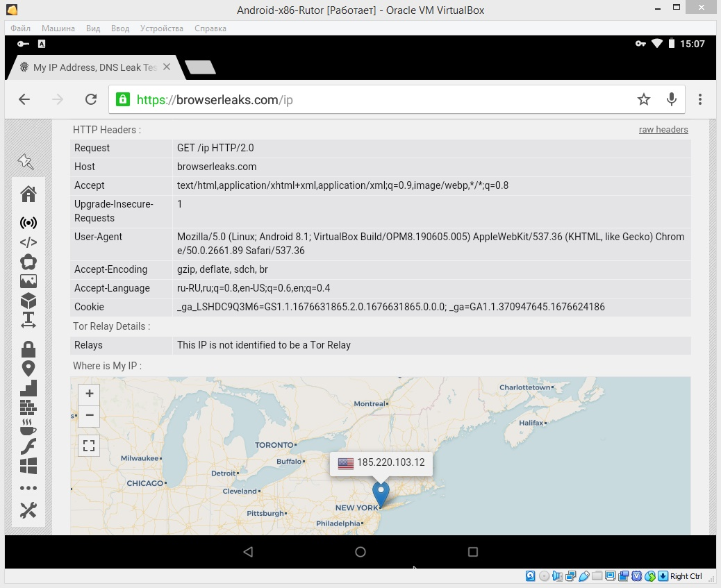
Task: Click the Accept-Language value ru-RU text
Action: coord(254,288)
